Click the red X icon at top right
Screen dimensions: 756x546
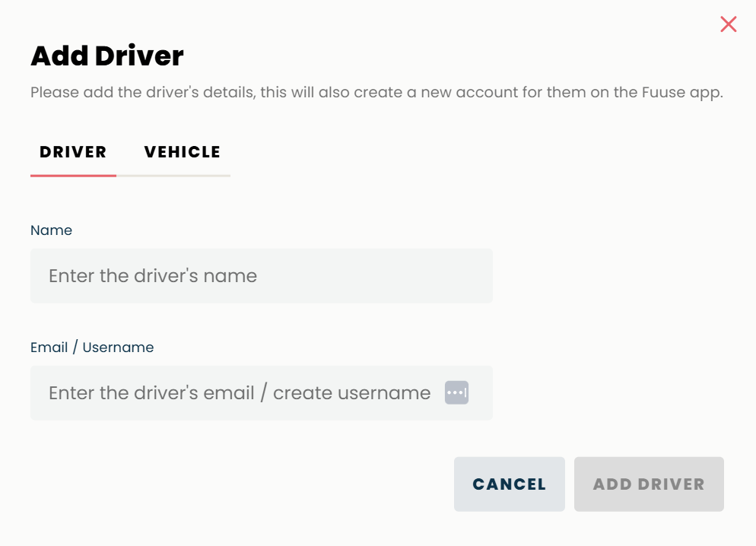[728, 24]
